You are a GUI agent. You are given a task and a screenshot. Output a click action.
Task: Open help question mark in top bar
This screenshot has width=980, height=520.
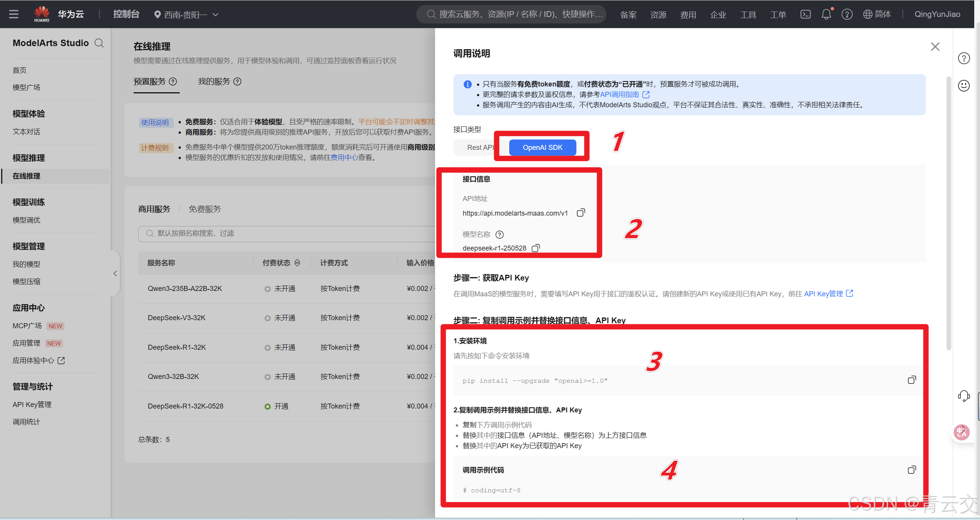pyautogui.click(x=847, y=14)
